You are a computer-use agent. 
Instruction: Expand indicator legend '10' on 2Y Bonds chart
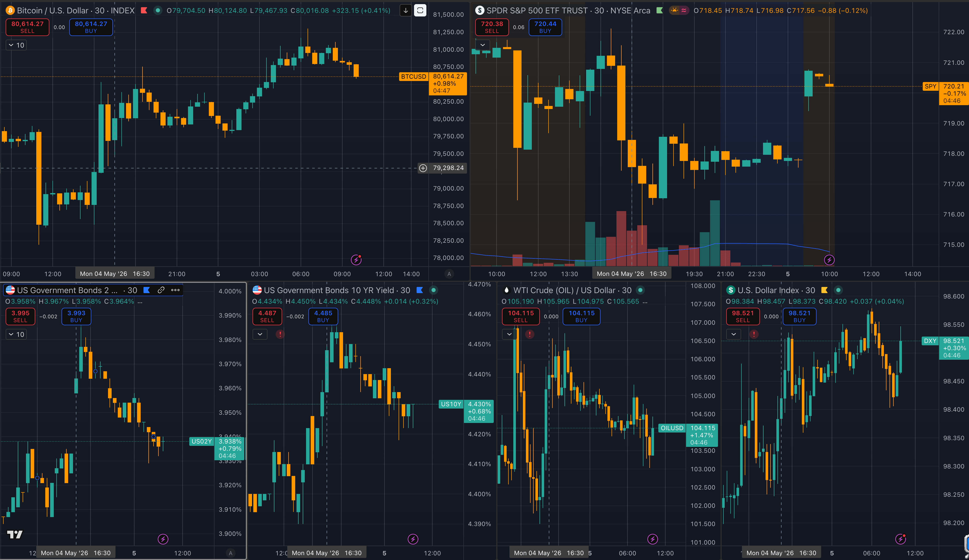click(16, 335)
